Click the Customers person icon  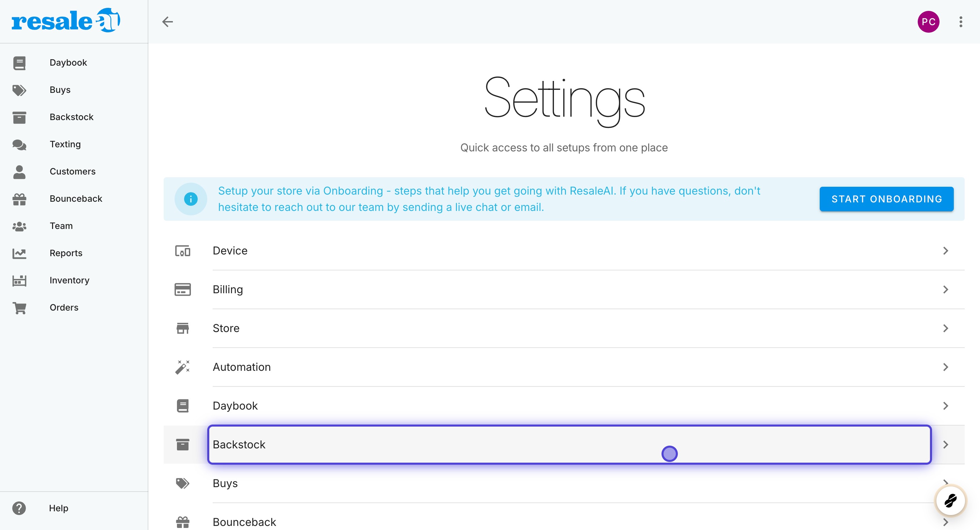(x=19, y=172)
